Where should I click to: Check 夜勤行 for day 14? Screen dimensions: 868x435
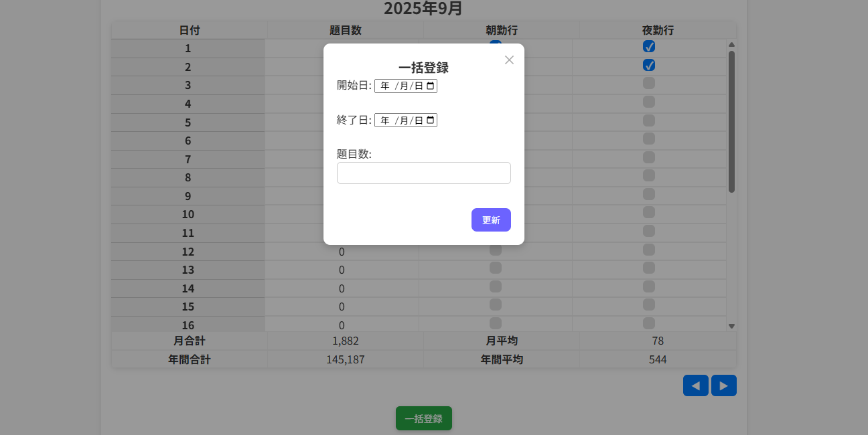point(649,286)
